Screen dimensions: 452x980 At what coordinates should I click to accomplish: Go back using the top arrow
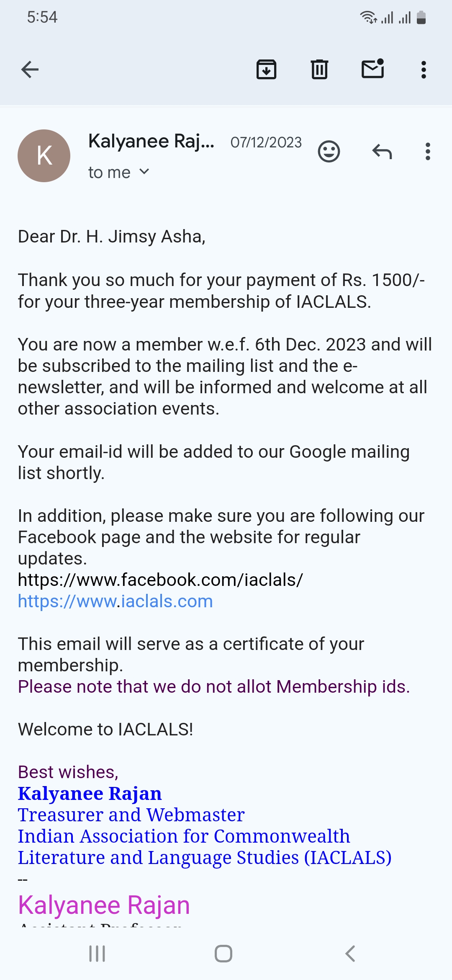point(30,70)
